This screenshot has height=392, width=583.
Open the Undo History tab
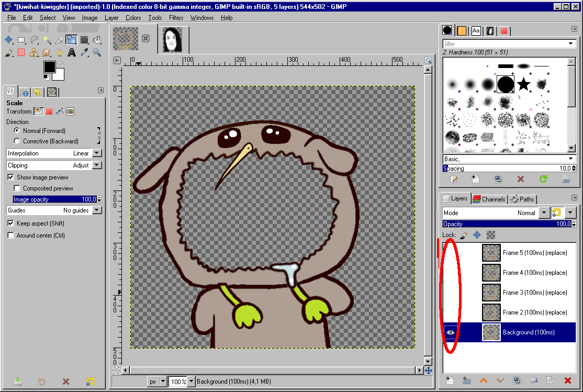pos(38,92)
